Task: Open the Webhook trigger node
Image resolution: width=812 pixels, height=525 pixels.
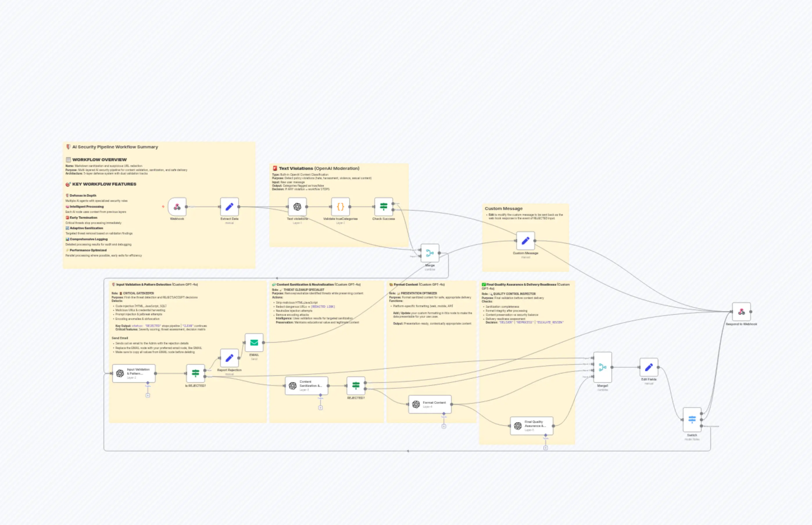Action: pyautogui.click(x=178, y=206)
